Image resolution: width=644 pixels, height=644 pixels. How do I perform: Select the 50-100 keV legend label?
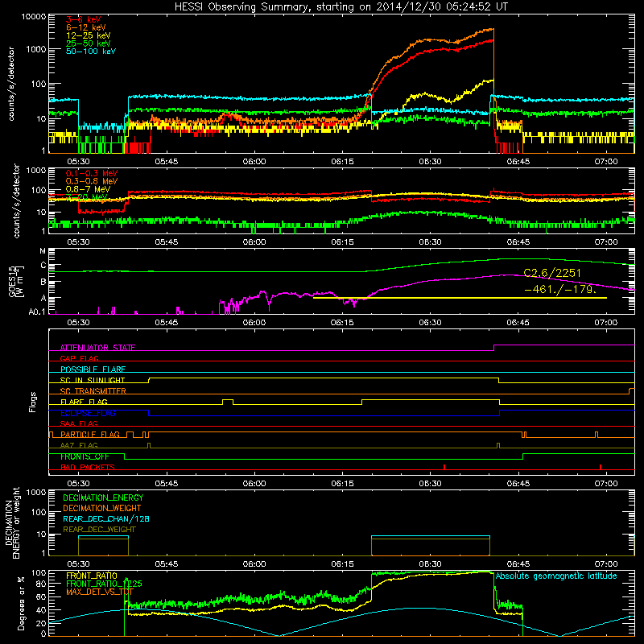click(x=91, y=52)
